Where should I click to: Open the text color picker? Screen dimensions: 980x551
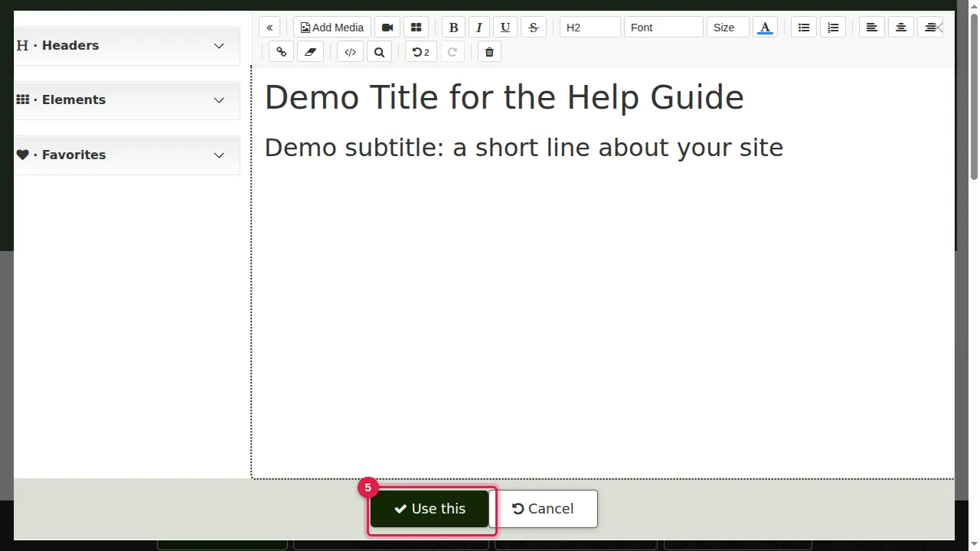[765, 28]
